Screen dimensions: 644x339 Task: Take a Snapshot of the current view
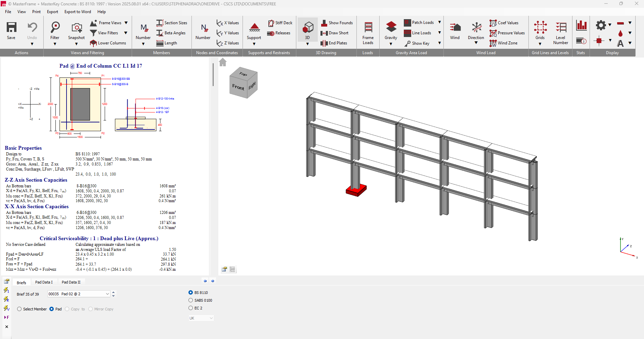pos(76,32)
